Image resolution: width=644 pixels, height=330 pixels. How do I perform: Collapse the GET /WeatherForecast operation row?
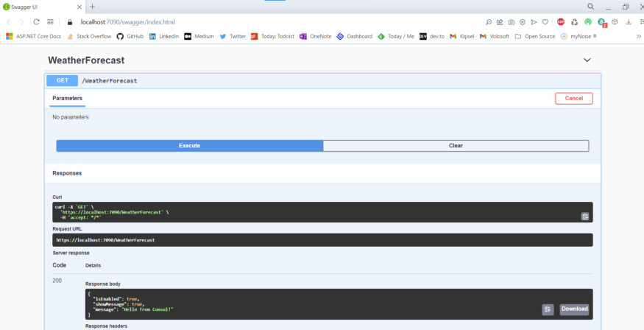coord(322,81)
